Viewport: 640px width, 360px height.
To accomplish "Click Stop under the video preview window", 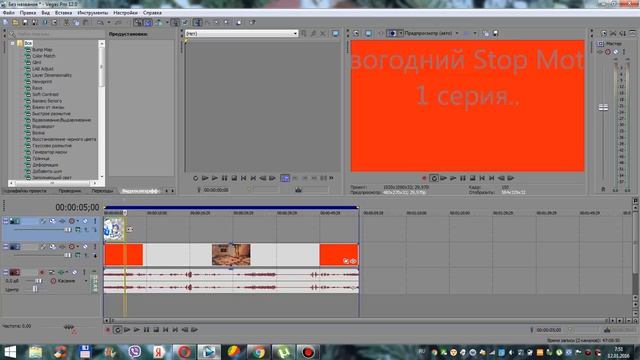I will point(472,178).
